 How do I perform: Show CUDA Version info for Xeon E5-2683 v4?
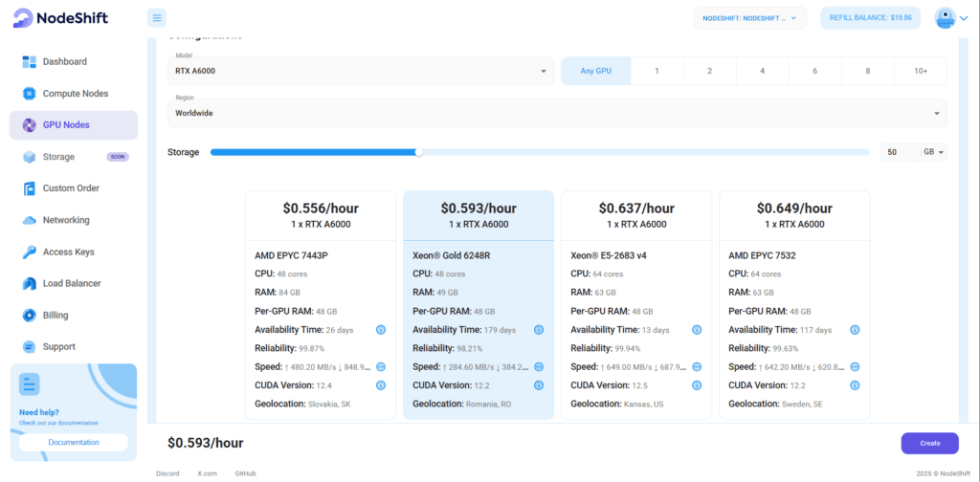(697, 385)
